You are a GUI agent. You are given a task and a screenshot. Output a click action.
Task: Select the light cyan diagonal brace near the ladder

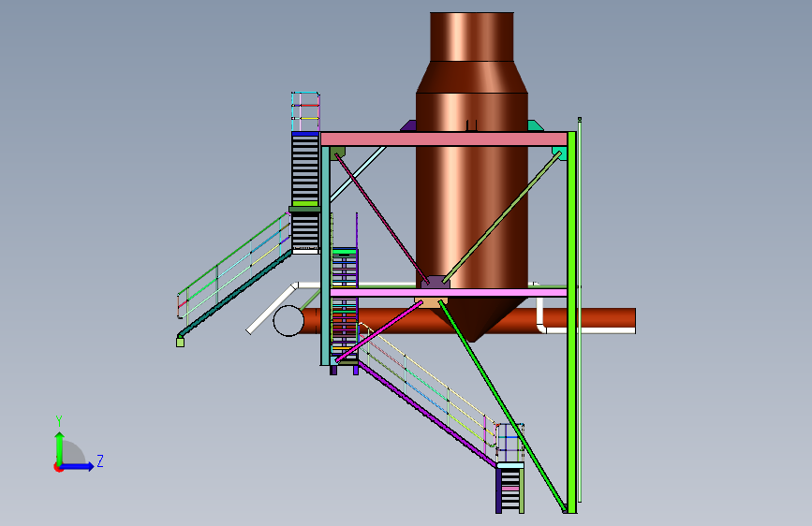click(x=358, y=174)
